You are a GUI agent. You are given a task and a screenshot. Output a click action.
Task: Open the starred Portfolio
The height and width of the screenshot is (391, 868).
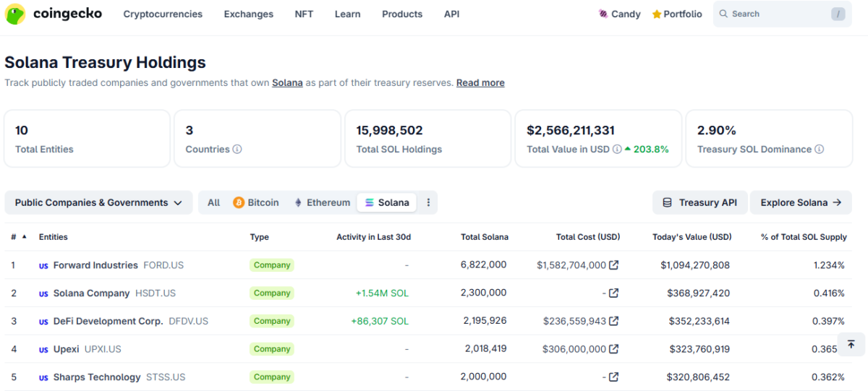click(x=677, y=14)
